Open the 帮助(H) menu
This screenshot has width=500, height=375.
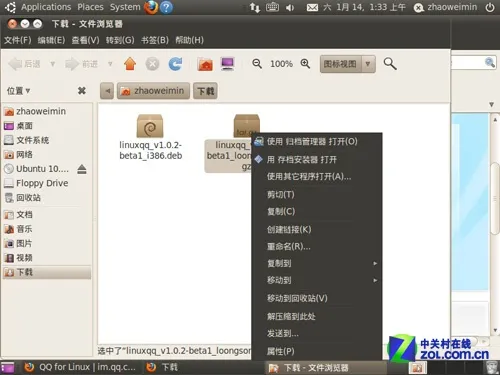(x=189, y=40)
